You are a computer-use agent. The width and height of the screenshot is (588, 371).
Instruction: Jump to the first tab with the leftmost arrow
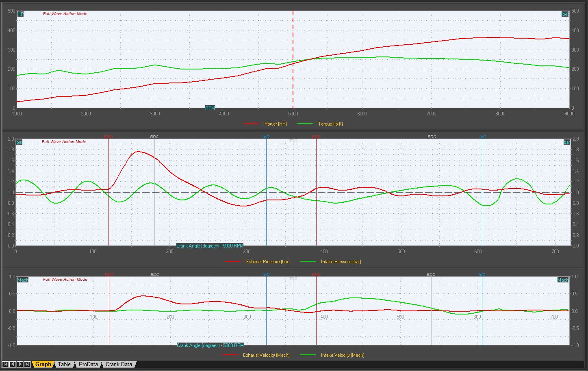pos(6,364)
